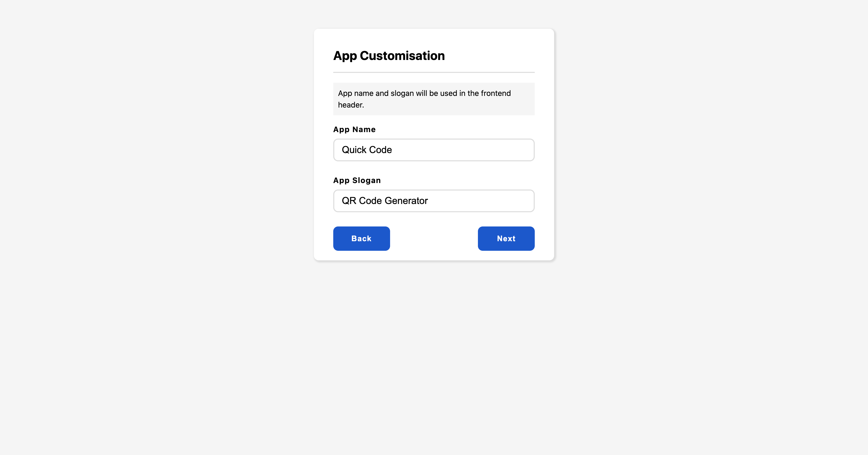This screenshot has width=868, height=455.
Task: Click the Back button
Action: 361,238
